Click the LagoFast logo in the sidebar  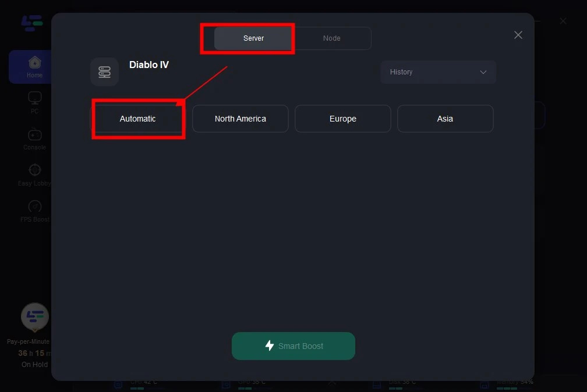click(x=32, y=23)
